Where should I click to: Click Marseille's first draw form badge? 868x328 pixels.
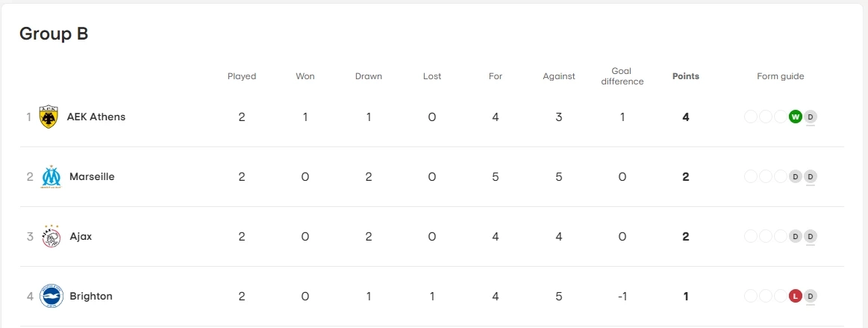tap(796, 176)
